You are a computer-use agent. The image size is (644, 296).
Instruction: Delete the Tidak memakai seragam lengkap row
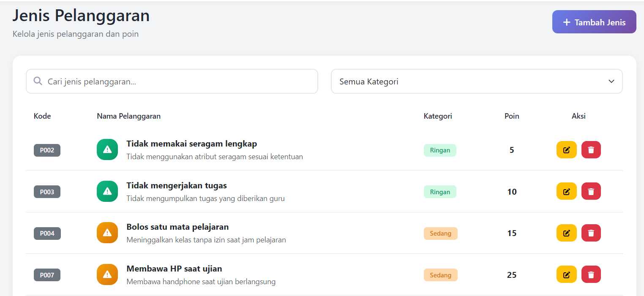tap(591, 150)
